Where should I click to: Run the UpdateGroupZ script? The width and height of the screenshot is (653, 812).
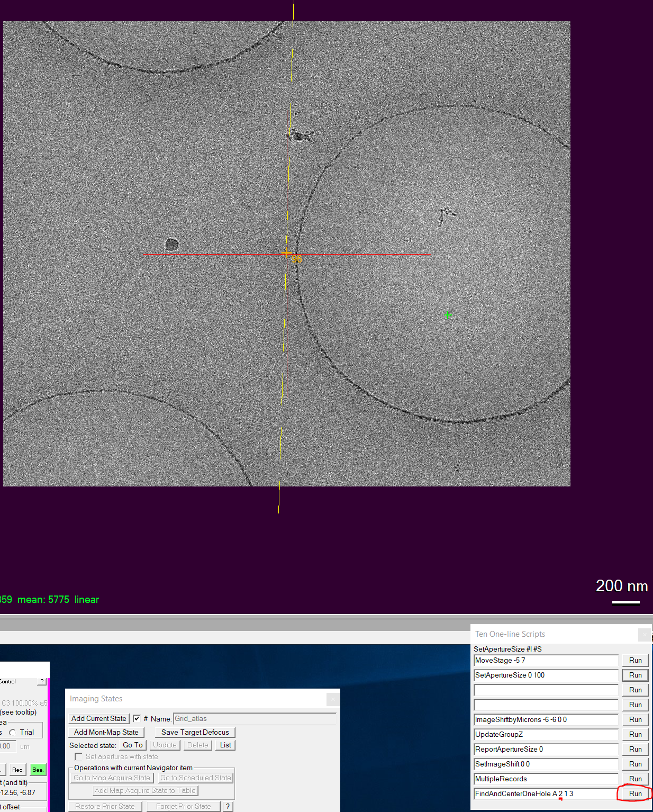click(x=635, y=734)
